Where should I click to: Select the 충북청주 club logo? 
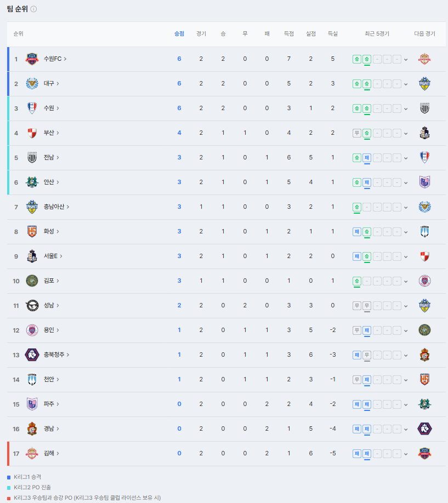[x=32, y=355]
